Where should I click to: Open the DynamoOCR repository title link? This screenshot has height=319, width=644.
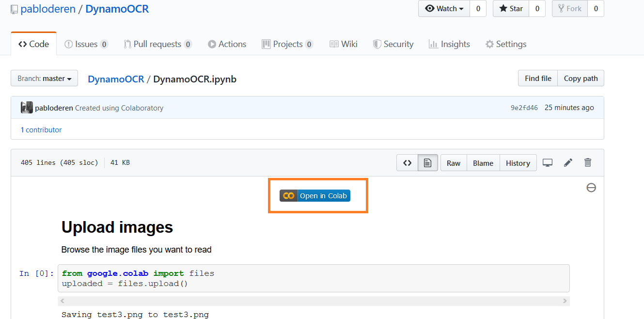coord(117,9)
